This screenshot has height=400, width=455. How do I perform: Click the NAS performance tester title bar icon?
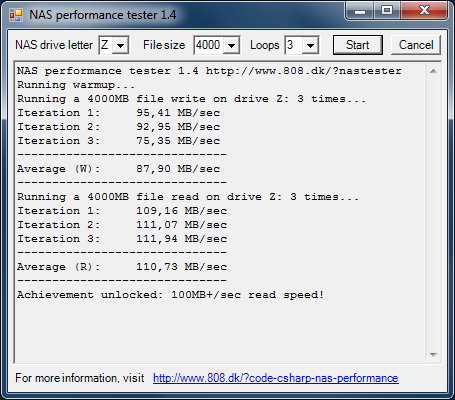pyautogui.click(x=16, y=15)
